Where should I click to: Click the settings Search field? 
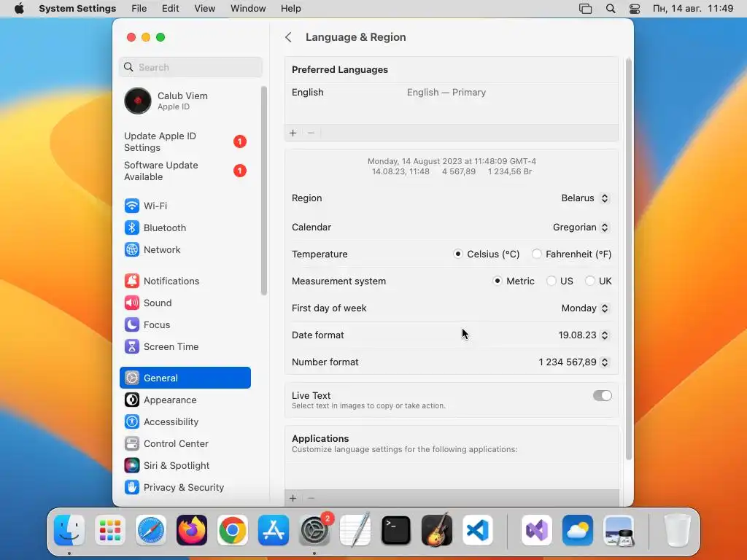point(190,67)
